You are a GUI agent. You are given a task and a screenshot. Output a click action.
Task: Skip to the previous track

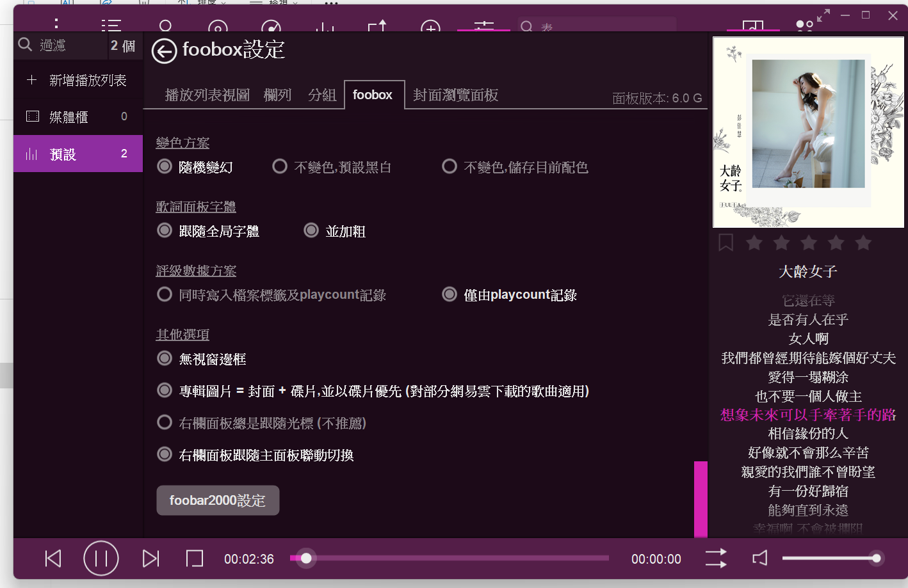pyautogui.click(x=53, y=559)
